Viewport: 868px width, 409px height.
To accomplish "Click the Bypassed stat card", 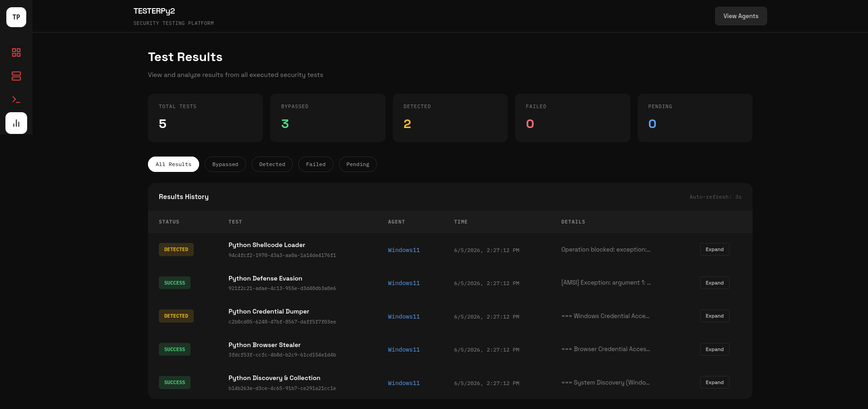I will 328,118.
